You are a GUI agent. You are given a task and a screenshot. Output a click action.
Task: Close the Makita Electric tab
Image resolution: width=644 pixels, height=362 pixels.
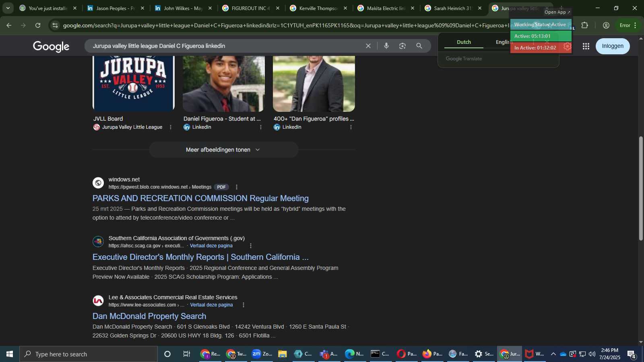coord(412,8)
